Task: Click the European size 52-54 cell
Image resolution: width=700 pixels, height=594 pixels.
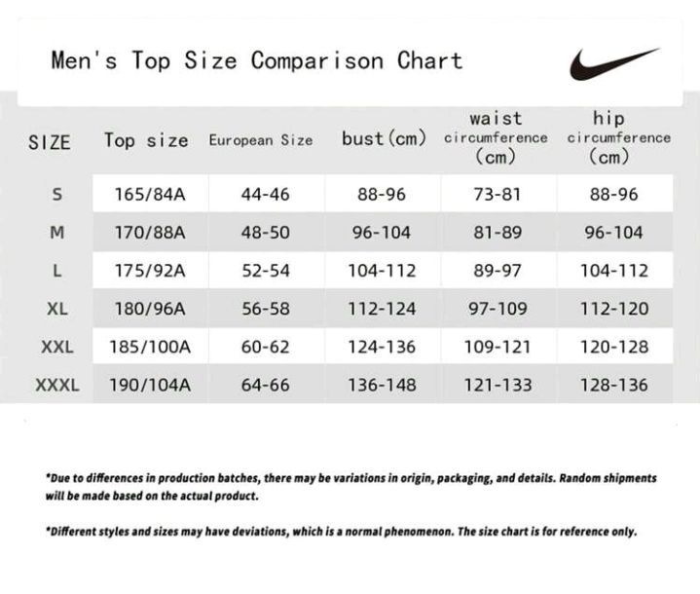Action: pos(266,271)
